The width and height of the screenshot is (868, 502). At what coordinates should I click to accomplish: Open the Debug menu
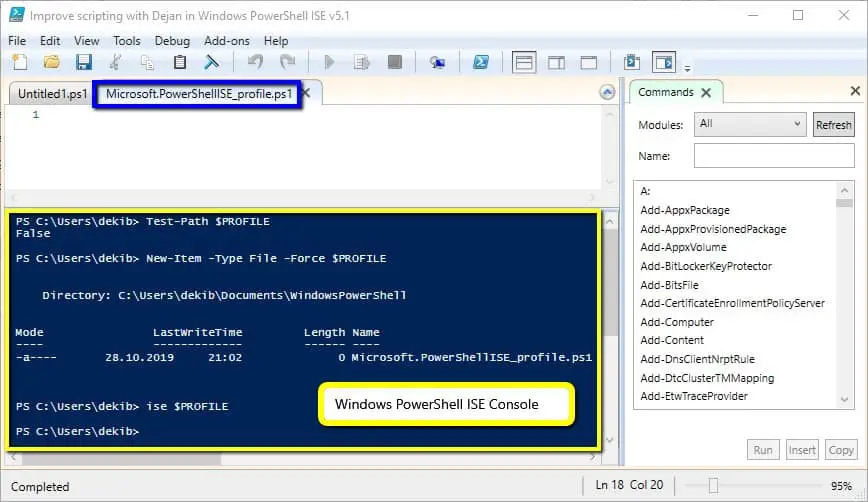(x=172, y=41)
